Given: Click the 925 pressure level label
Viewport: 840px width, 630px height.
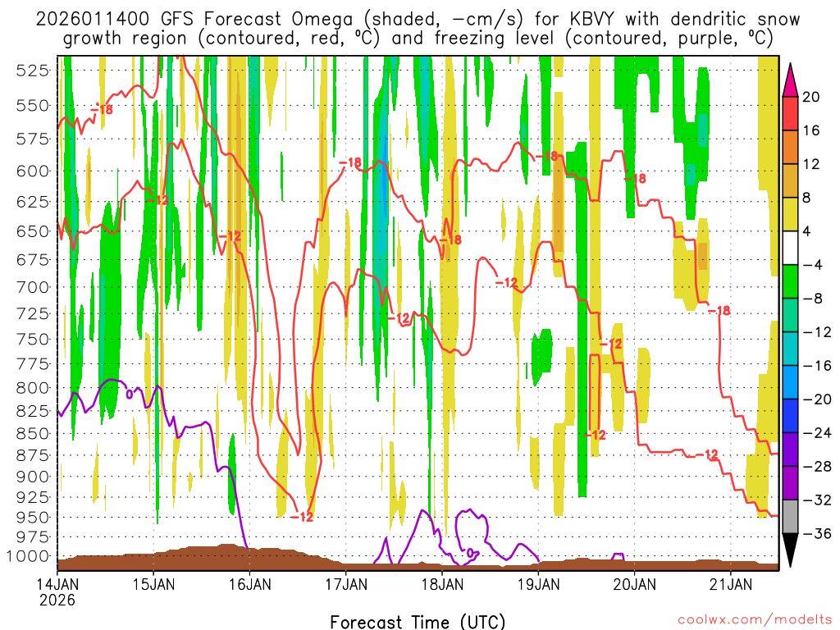Looking at the screenshot, I should click(33, 498).
